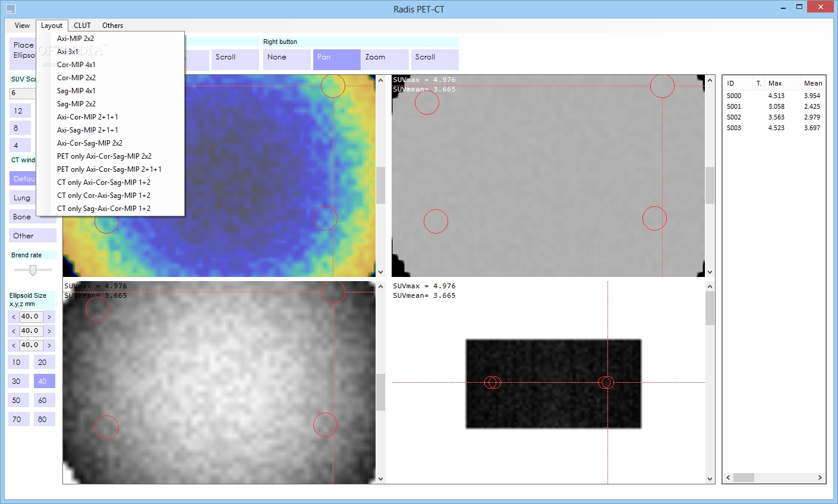Select row S002 in ROI table
The height and width of the screenshot is (504, 838).
point(774,117)
